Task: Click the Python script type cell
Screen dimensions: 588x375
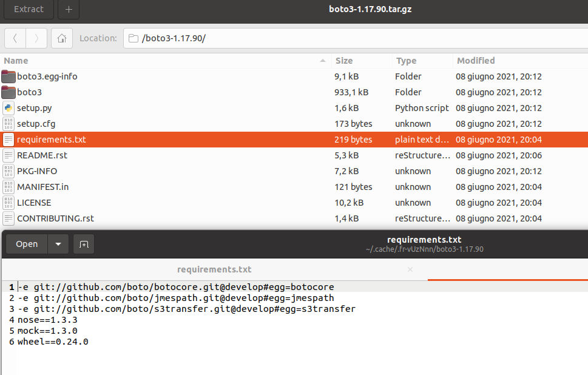Action: coord(422,108)
